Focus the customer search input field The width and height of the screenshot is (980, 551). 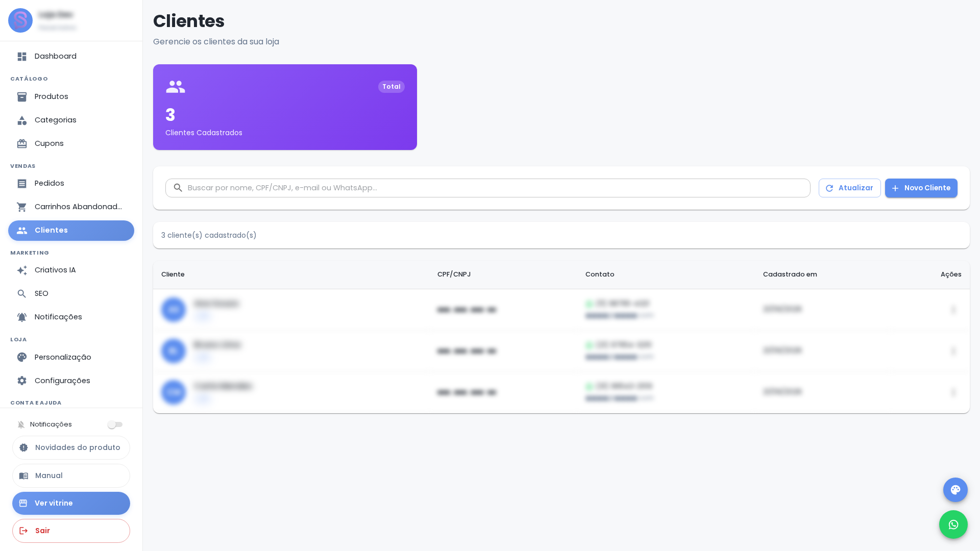(487, 188)
